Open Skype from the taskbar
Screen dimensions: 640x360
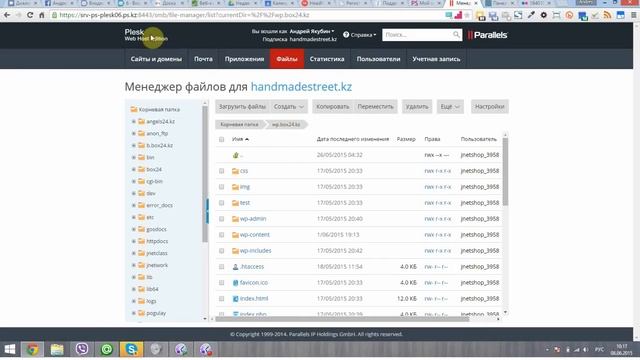pyautogui.click(x=131, y=349)
